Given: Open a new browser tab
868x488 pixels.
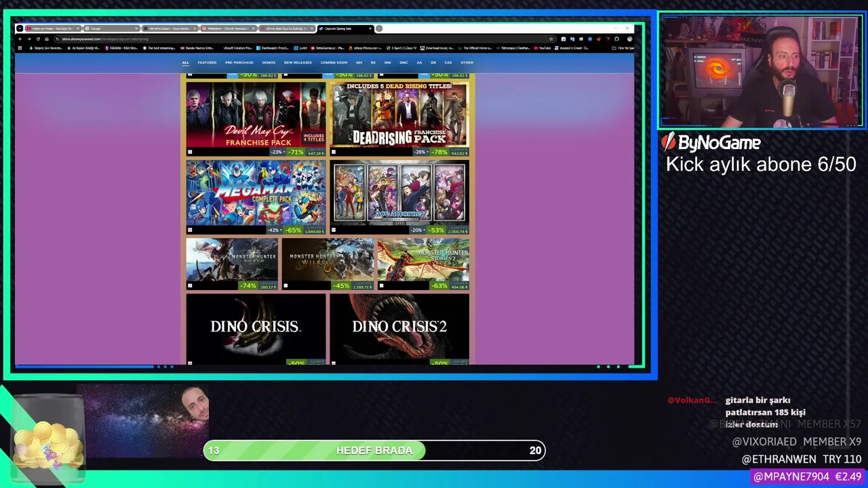Looking at the screenshot, I should [379, 28].
